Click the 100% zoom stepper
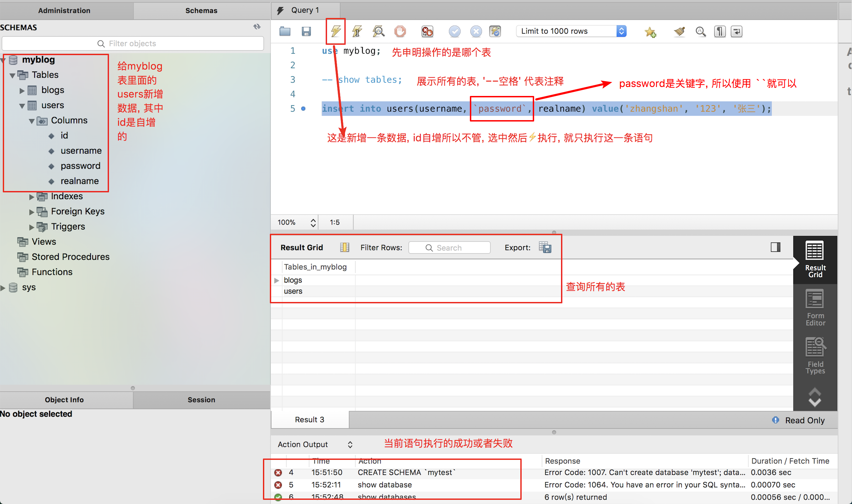This screenshot has width=852, height=504. (313, 222)
